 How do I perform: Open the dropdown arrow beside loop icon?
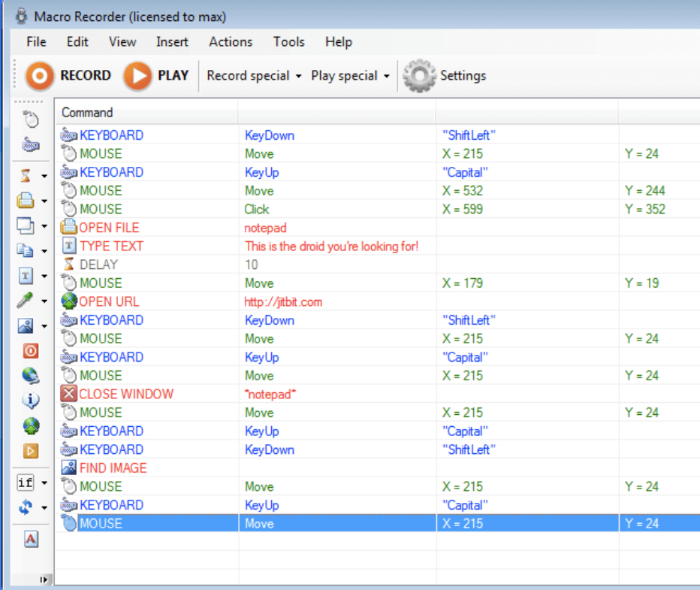[44, 508]
